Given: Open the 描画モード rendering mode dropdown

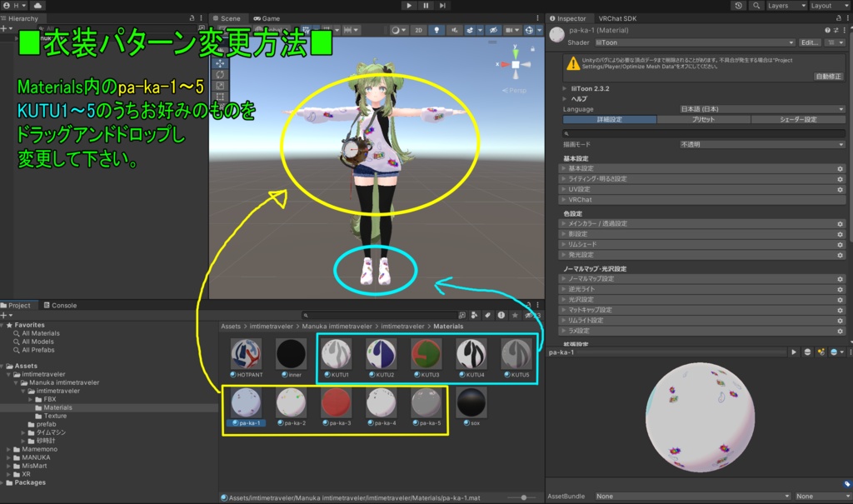Looking at the screenshot, I should 761,144.
